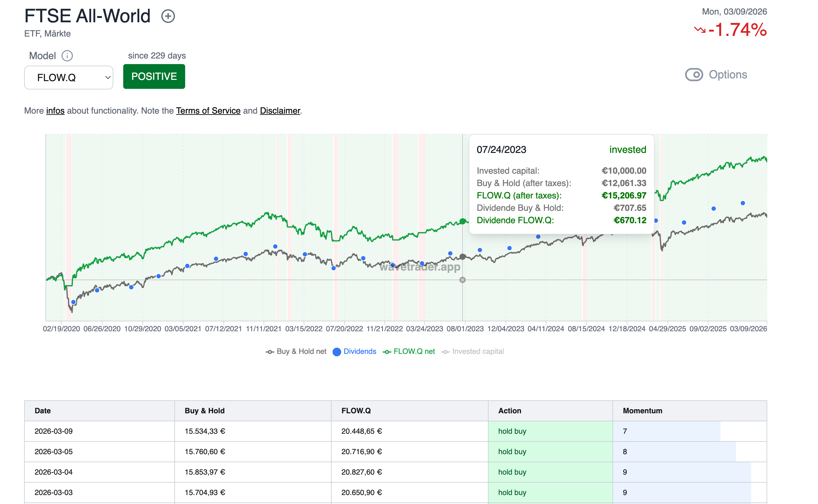Screen dimensions: 818x504
Task: Click the grey invested capital marker on baseline
Action: (462, 280)
